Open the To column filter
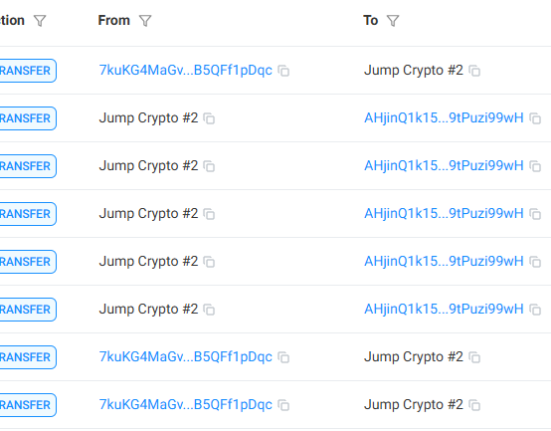 coord(393,21)
